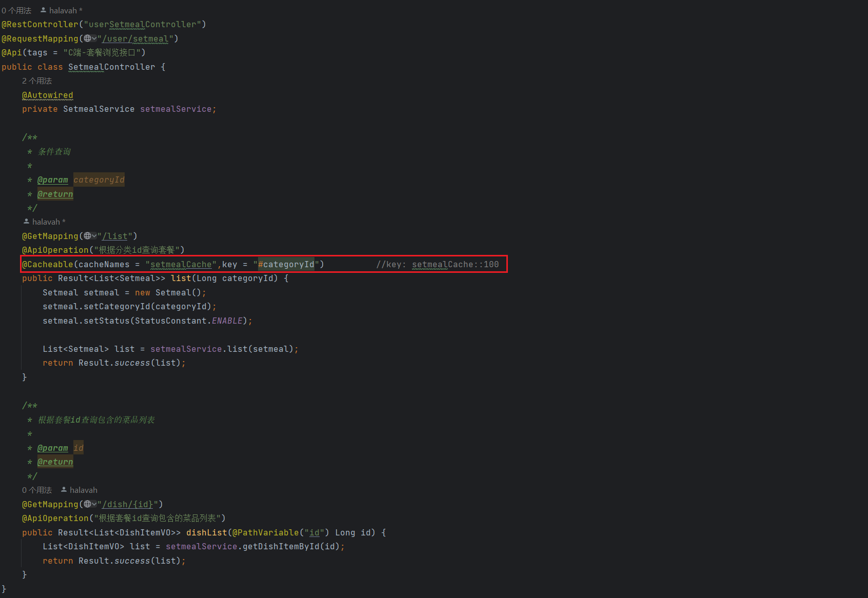Click the halavah author hint above @GetMapping "/list"

(x=45, y=222)
